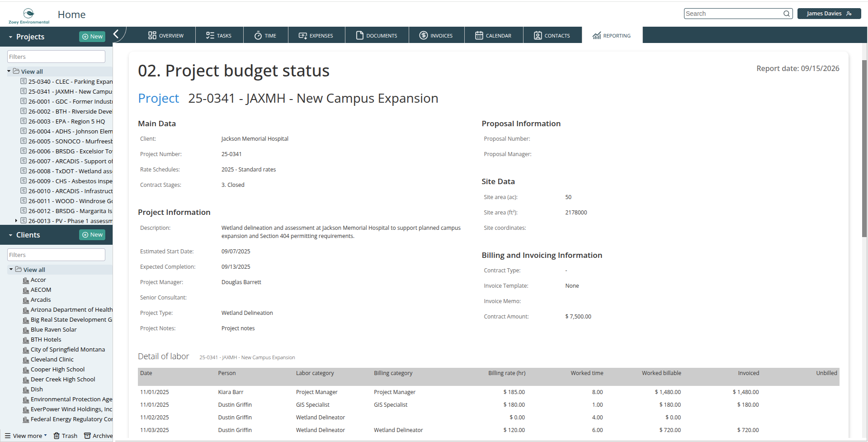Image resolution: width=868 pixels, height=442 pixels.
Task: Focus the Projects Filters field
Action: pos(56,57)
